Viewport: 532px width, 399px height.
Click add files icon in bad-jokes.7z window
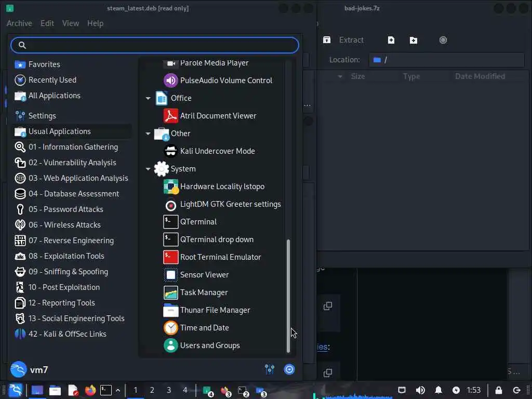click(391, 40)
